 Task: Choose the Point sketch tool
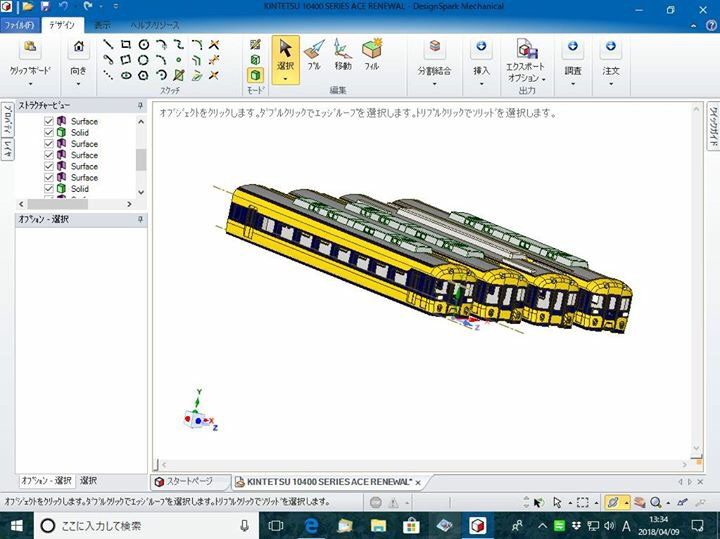[179, 60]
